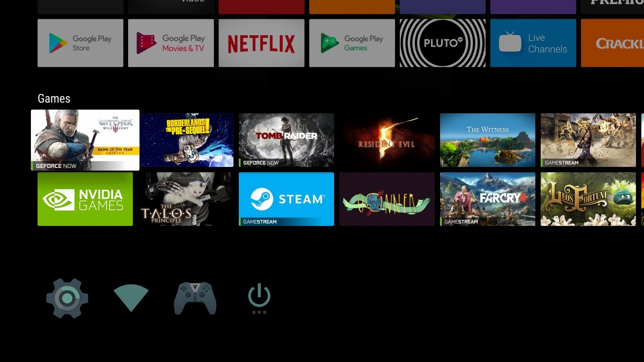Launch Steam via GameStream

287,199
